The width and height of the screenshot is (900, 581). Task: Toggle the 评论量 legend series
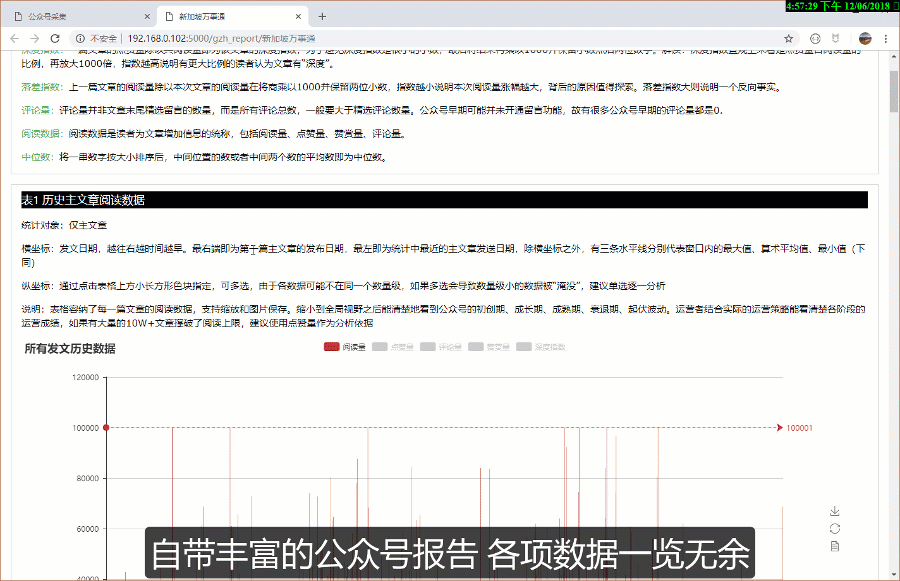pyautogui.click(x=441, y=347)
